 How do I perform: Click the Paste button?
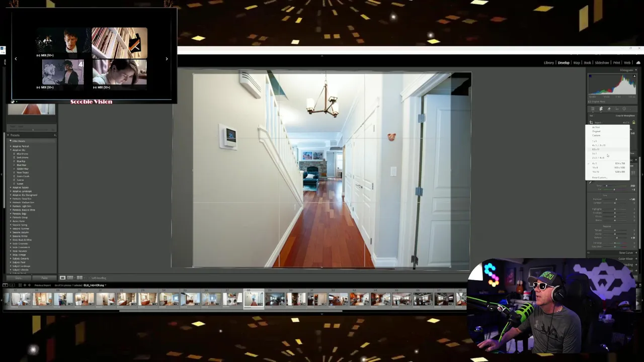click(44, 278)
